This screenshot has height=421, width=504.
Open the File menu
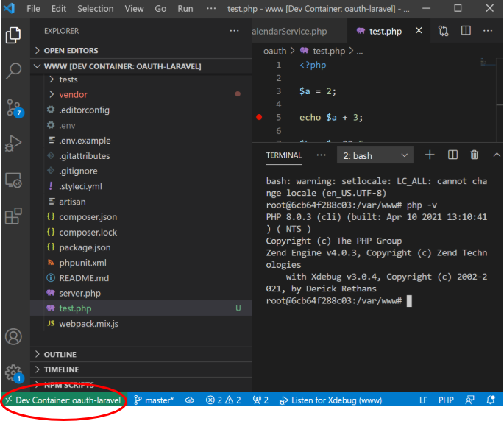33,9
